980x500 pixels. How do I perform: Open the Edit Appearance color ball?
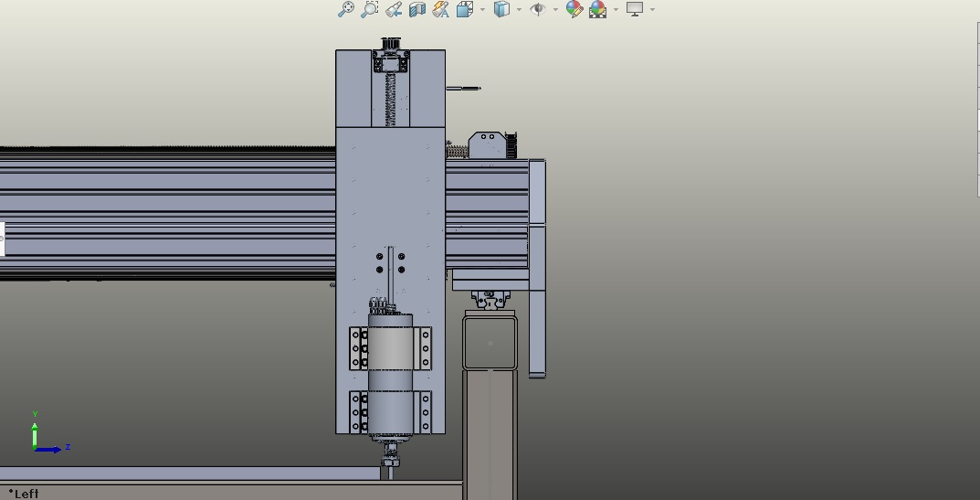[x=574, y=9]
